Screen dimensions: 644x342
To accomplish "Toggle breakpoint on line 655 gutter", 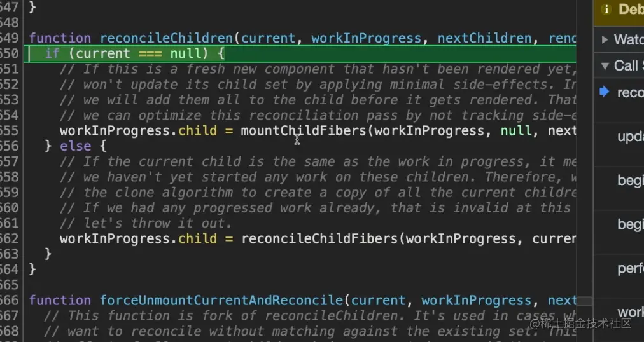I will 9,131.
